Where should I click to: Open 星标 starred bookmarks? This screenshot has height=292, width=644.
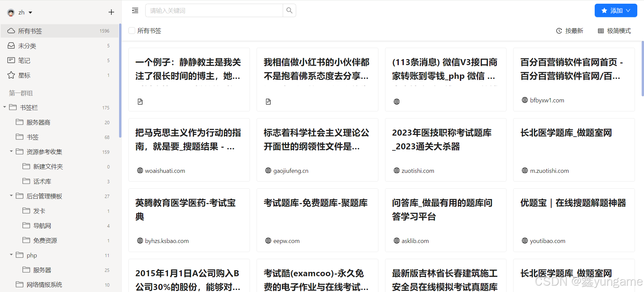pos(59,75)
